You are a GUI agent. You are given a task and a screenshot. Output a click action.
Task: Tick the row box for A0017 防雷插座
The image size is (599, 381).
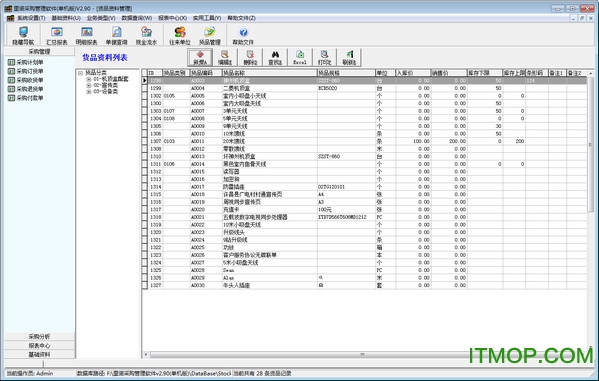(x=144, y=187)
